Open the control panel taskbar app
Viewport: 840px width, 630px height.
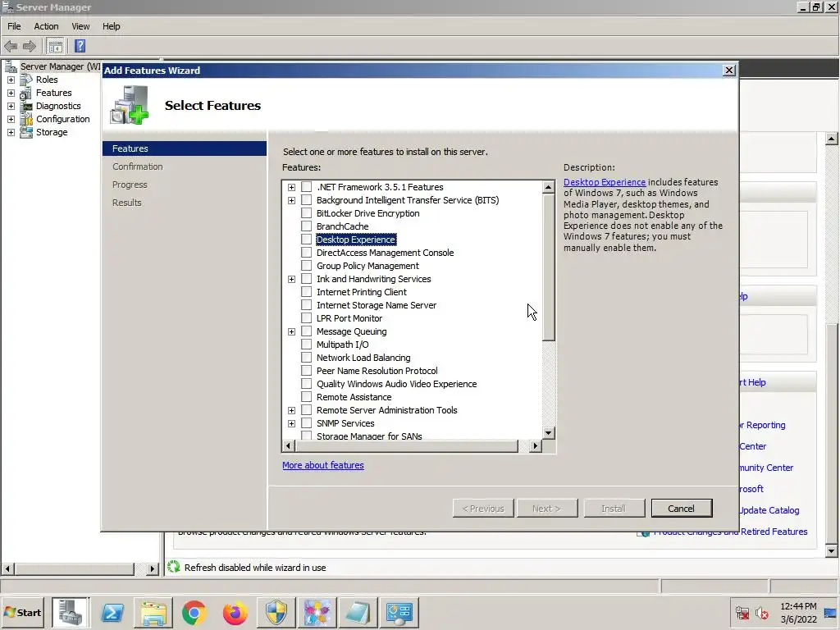coord(399,612)
